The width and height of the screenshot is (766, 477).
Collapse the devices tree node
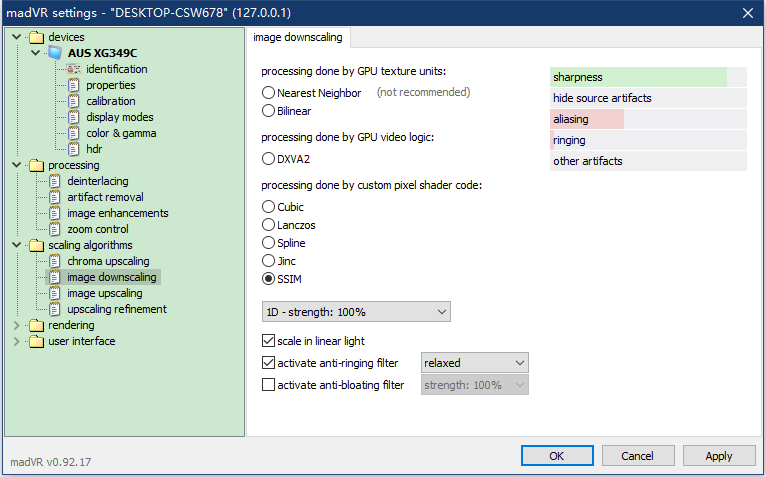pos(17,37)
